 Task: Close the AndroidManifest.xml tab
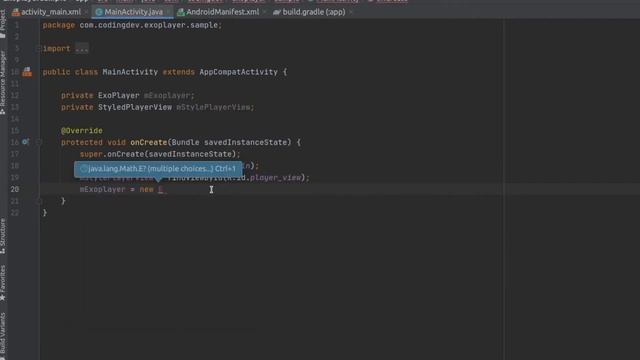pyautogui.click(x=264, y=12)
